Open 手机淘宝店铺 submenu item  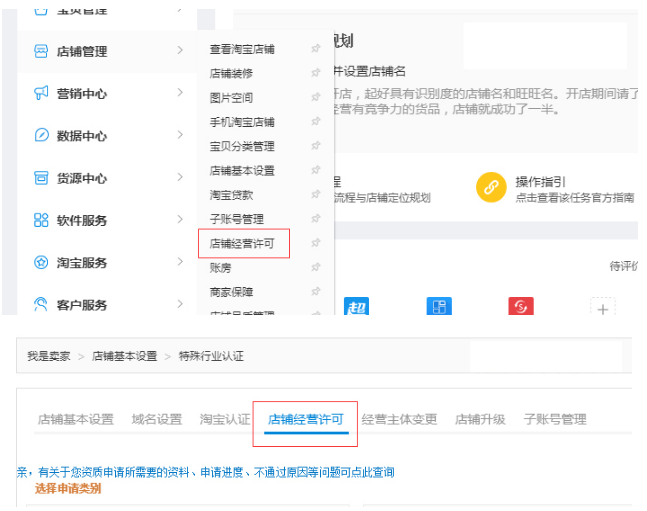click(242, 122)
